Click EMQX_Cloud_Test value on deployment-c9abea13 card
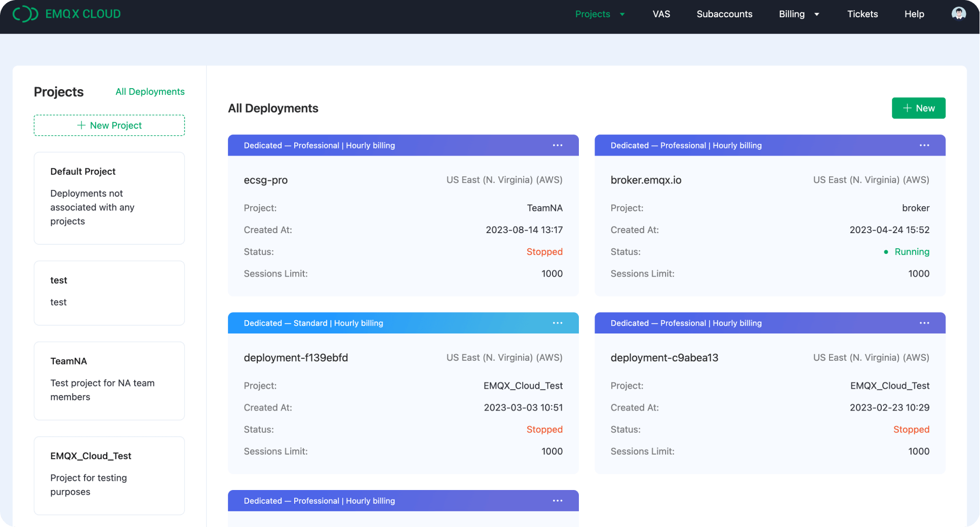980x527 pixels. tap(890, 386)
